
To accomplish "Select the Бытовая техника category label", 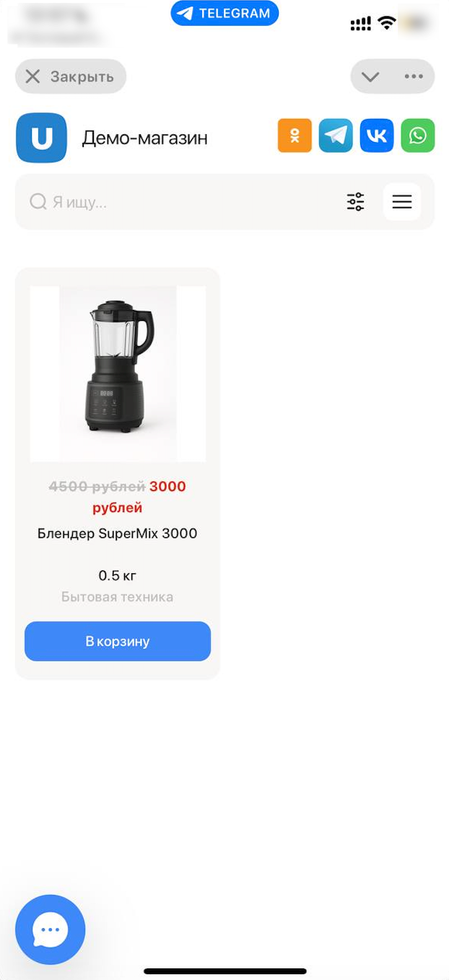I will (118, 597).
